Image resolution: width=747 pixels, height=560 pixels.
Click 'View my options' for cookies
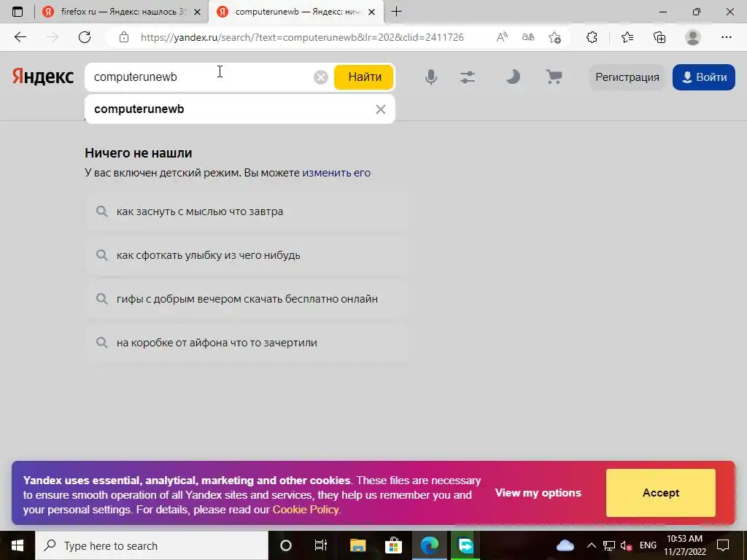click(x=538, y=493)
